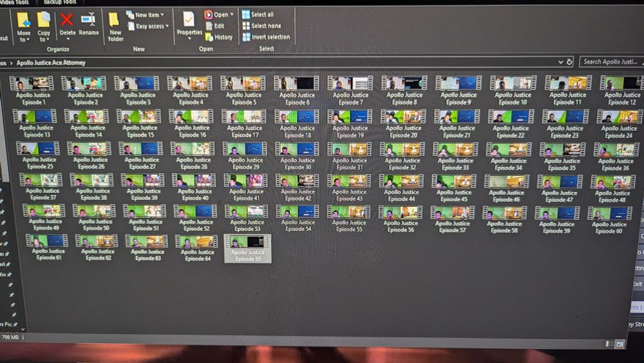Switch to large icons view in status bar
Screen dimensions: 644x363
[x=620, y=344]
